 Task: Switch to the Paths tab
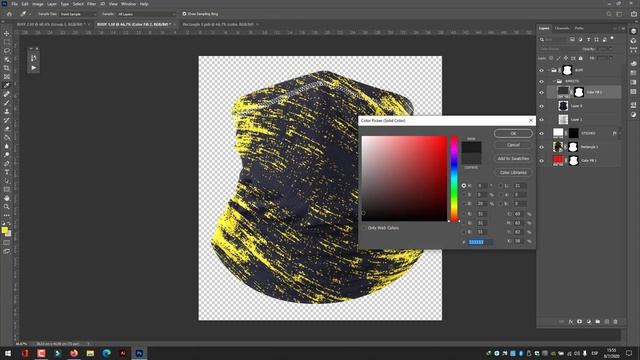579,28
